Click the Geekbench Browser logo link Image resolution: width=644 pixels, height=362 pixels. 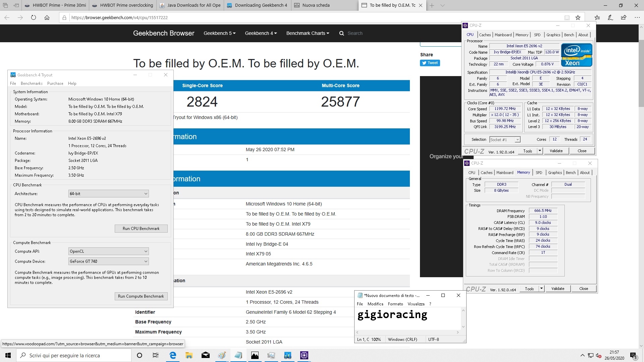click(164, 33)
